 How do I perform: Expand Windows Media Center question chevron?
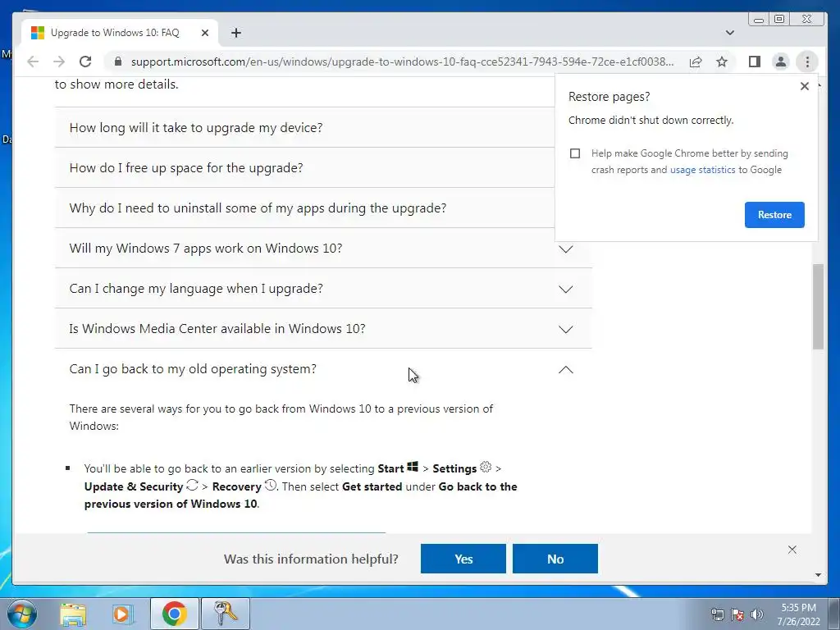pos(566,330)
